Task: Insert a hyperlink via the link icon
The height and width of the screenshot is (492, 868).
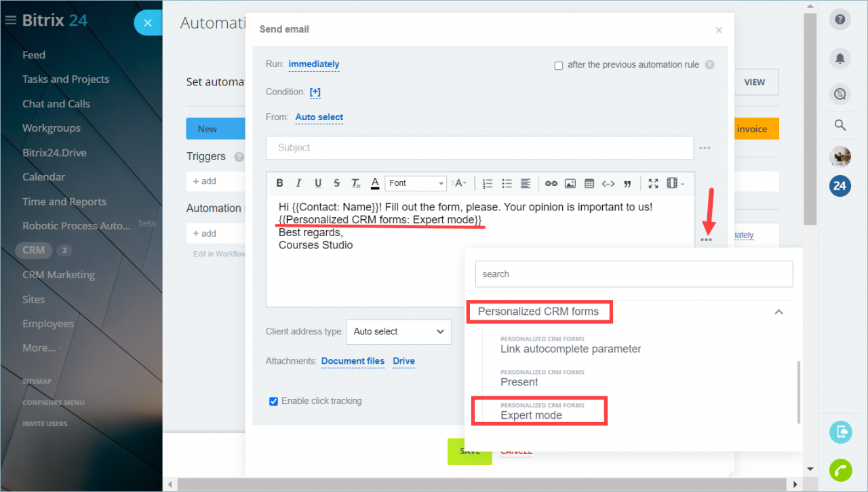Action: tap(551, 183)
